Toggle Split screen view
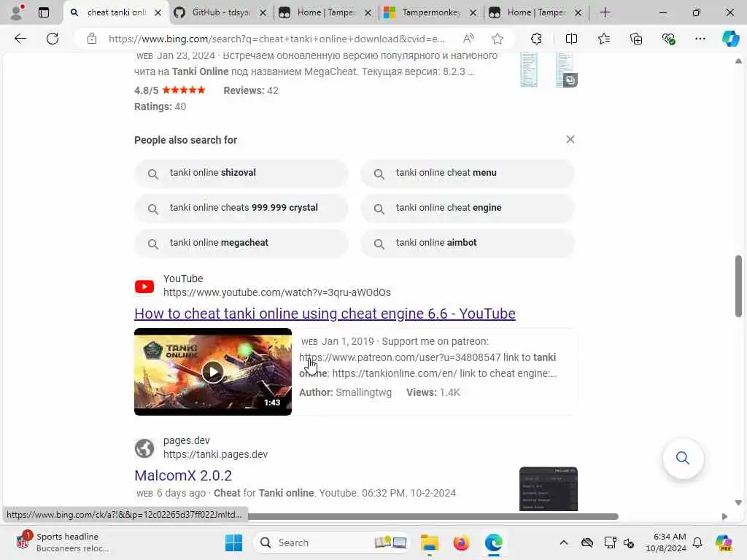 (x=571, y=39)
